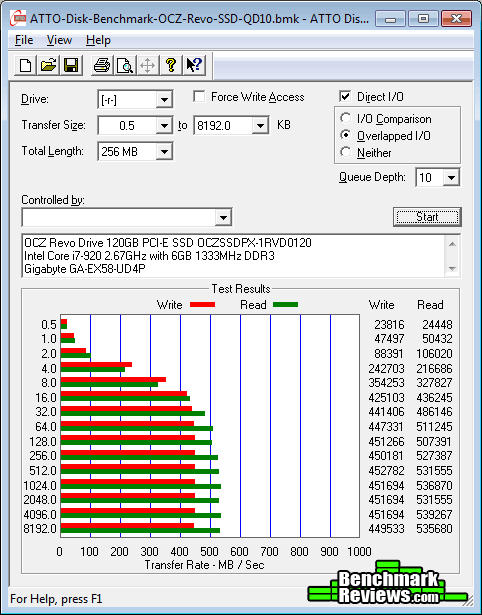Select Overlapped I/O radio button
482x615 pixels.
(346, 135)
